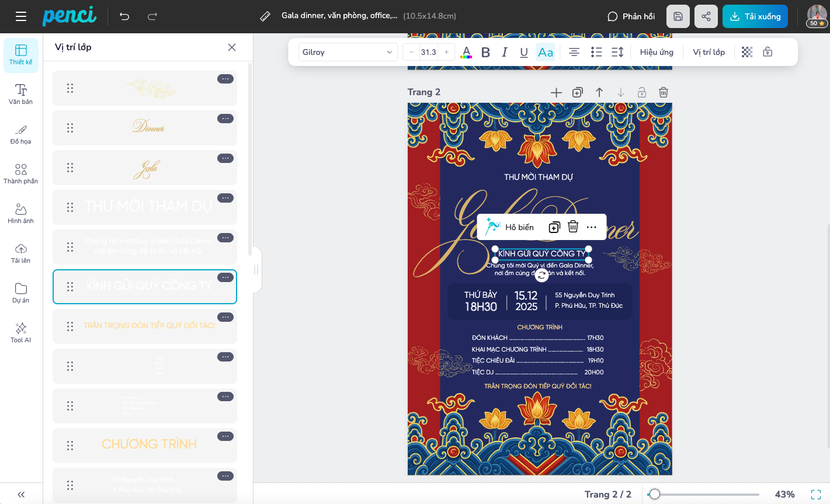Open the Tool AI sidebar panel
830x504 pixels.
tap(21, 332)
